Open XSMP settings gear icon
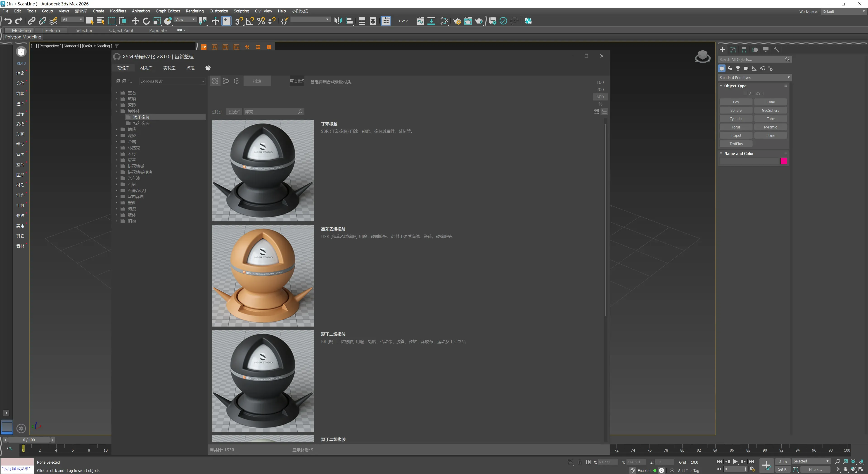Image resolution: width=868 pixels, height=474 pixels. (x=208, y=68)
